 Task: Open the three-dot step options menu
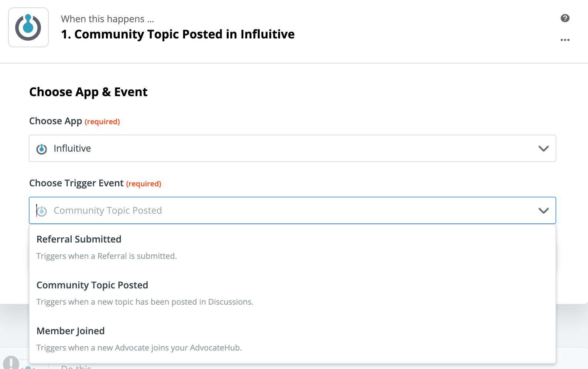pyautogui.click(x=565, y=40)
